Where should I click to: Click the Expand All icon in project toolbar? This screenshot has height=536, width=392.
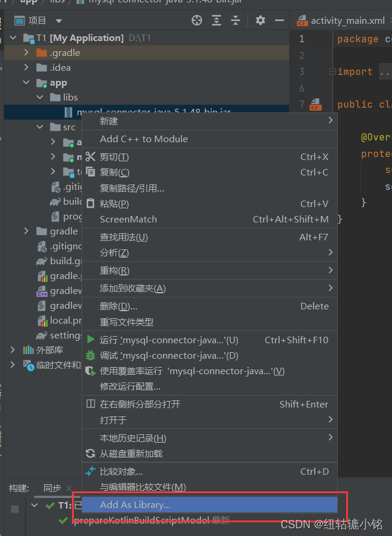(x=215, y=20)
